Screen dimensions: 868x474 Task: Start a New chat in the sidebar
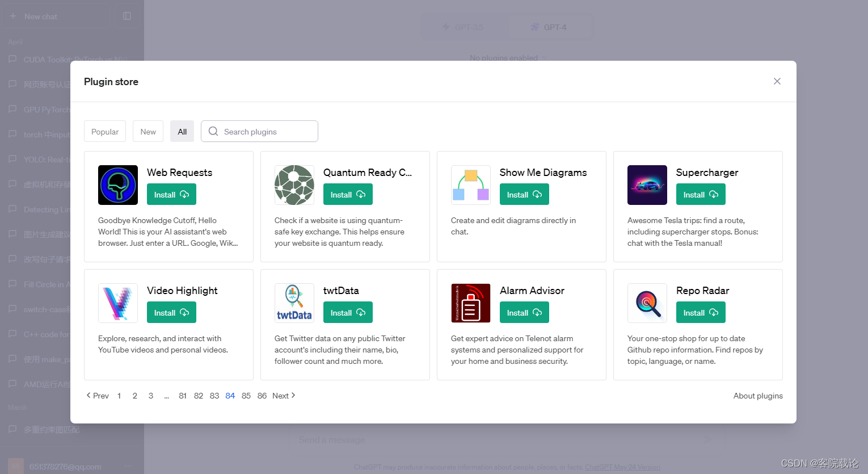(56, 16)
